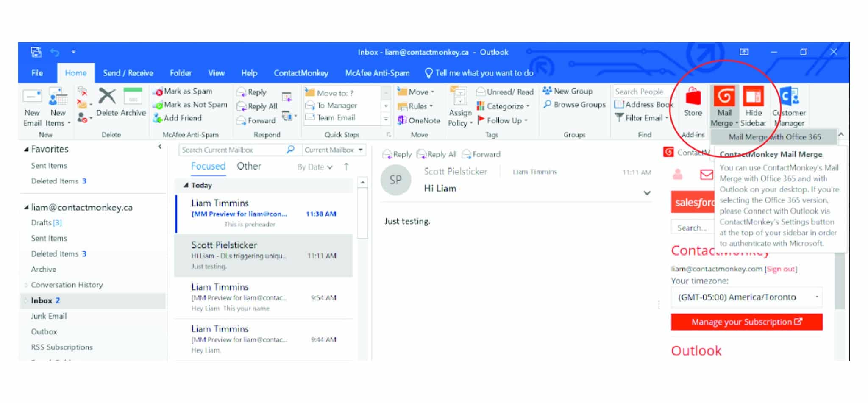This screenshot has height=403, width=868.
Task: Collapse the Today group
Action: coord(186,185)
